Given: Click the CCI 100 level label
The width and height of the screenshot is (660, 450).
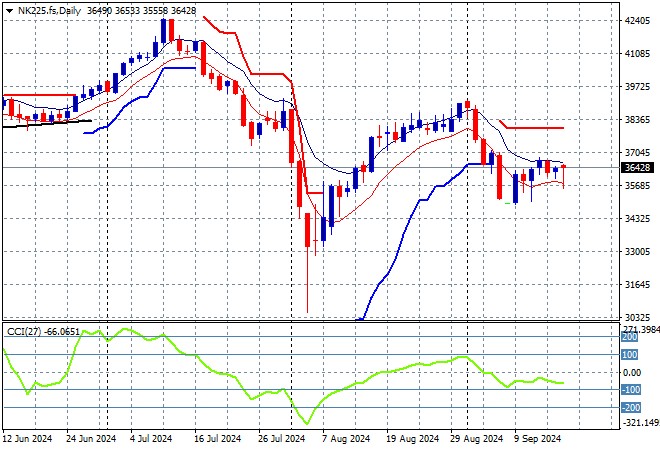Looking at the screenshot, I should (630, 355).
